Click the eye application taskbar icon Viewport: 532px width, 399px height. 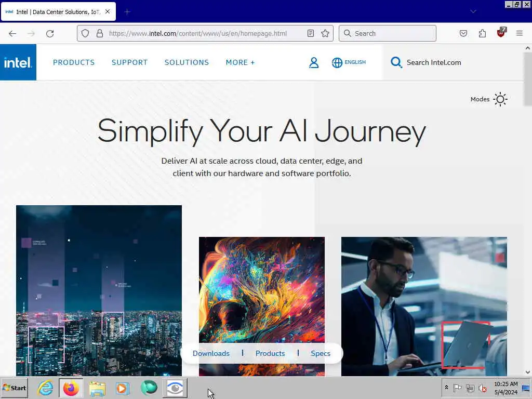[x=175, y=388]
